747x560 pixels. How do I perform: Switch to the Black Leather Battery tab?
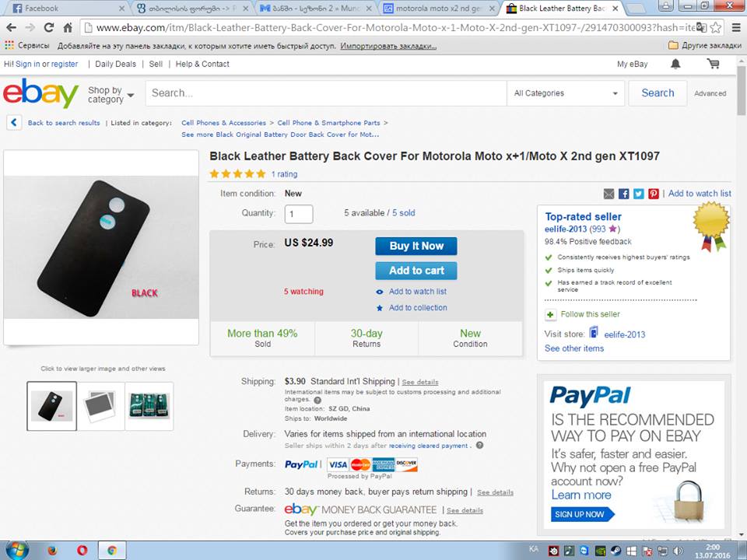click(562, 8)
